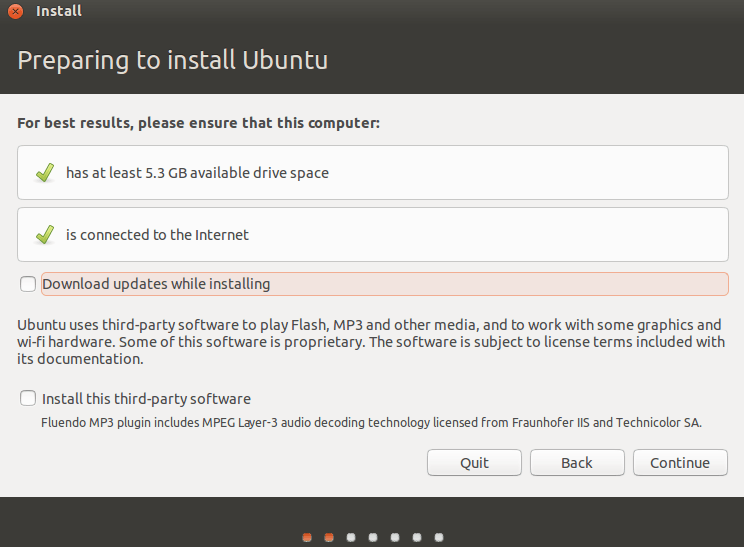The height and width of the screenshot is (547, 744).
Task: Click the sixth installer progress dot
Action: pyautogui.click(x=417, y=537)
